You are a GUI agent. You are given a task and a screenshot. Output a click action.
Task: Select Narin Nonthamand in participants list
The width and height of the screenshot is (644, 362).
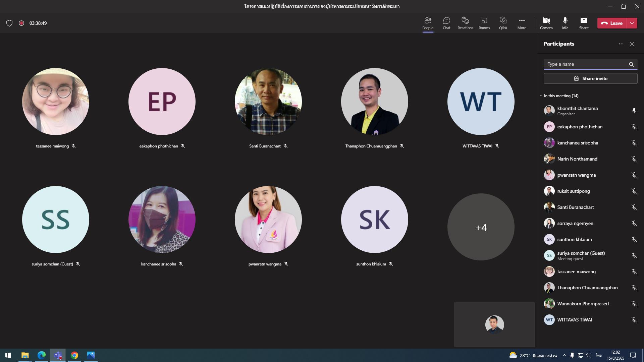point(590,159)
